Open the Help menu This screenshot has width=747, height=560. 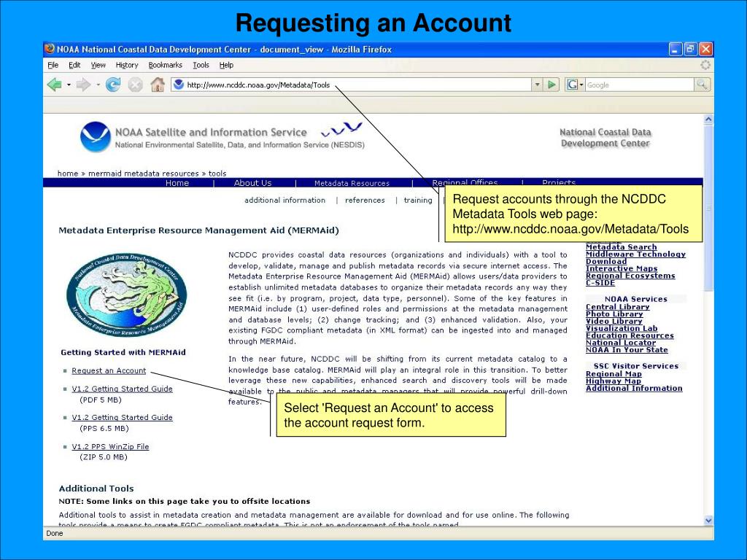tap(226, 65)
